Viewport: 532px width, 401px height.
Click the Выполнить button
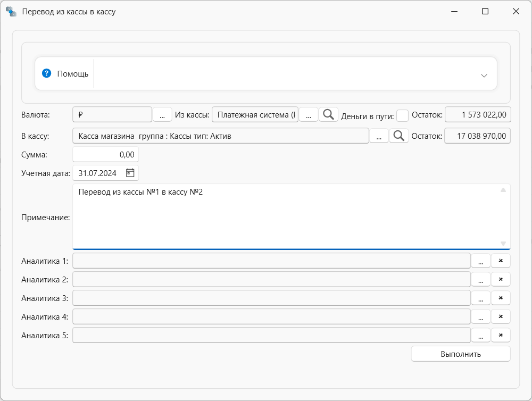point(461,354)
